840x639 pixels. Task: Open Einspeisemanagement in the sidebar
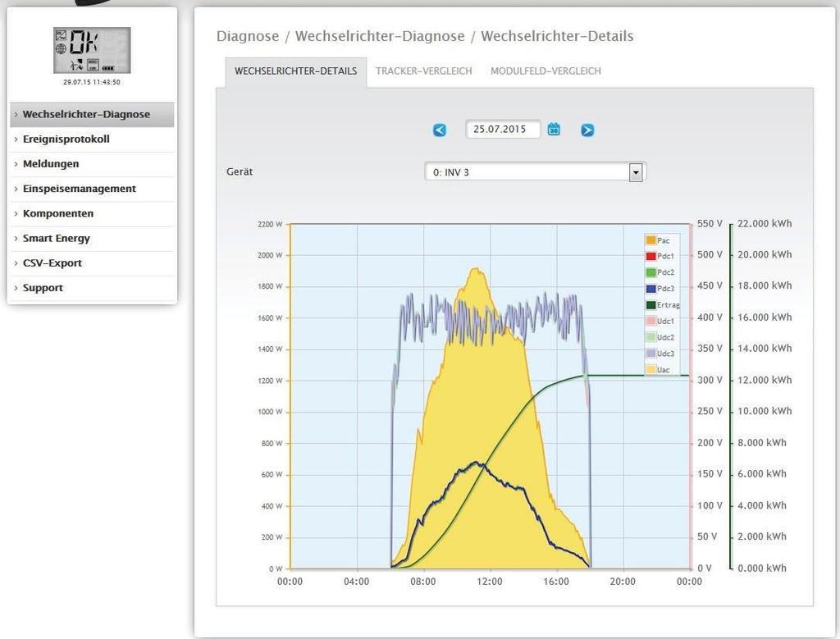[92, 189]
